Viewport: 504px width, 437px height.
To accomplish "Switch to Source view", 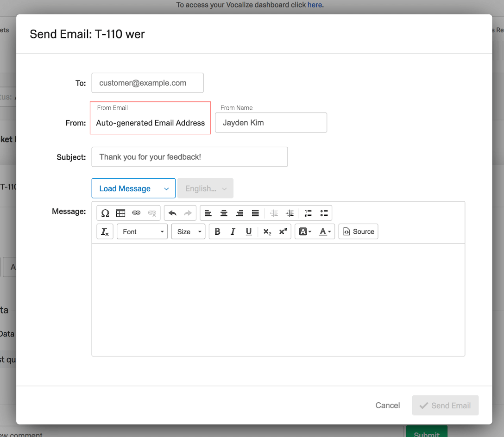I will coord(359,231).
